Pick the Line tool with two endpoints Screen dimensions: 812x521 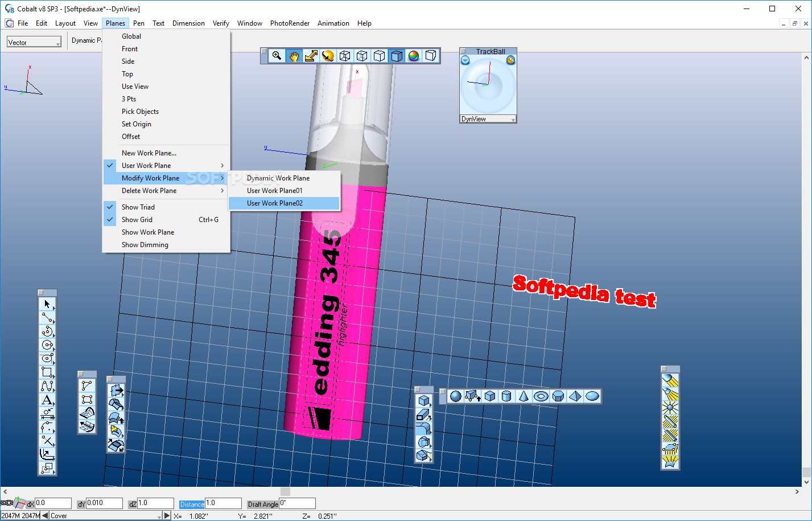(x=47, y=318)
